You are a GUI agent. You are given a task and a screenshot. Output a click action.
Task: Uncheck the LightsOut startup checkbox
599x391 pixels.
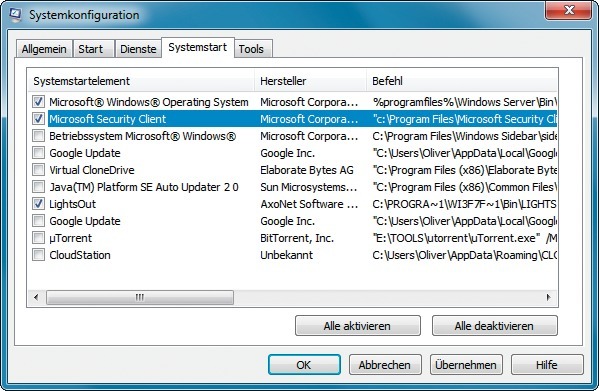[x=38, y=204]
